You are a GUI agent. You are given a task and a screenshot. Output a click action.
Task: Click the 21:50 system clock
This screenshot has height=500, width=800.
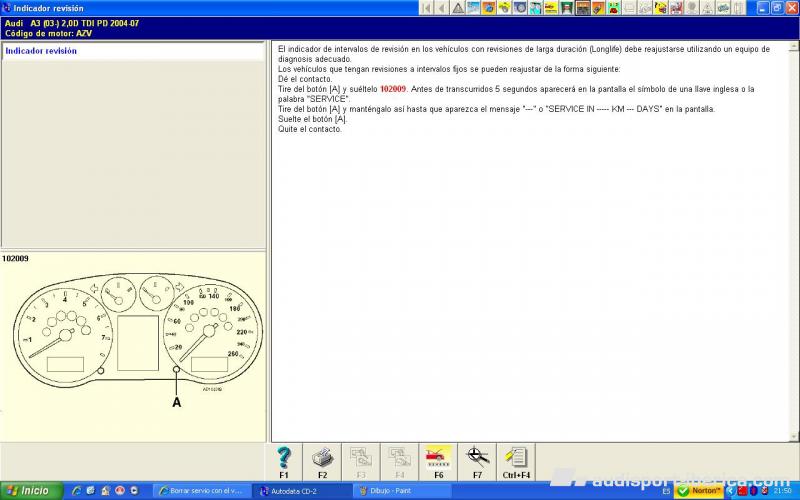click(x=784, y=491)
